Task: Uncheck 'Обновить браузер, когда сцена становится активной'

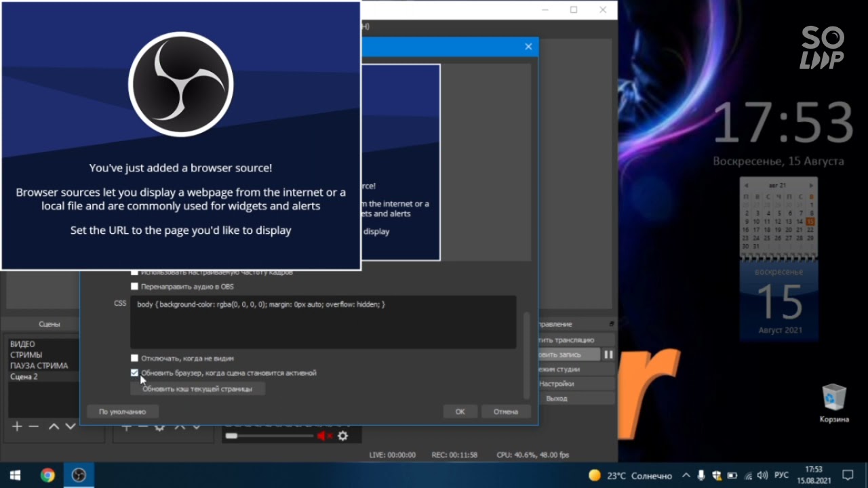Action: coord(134,373)
